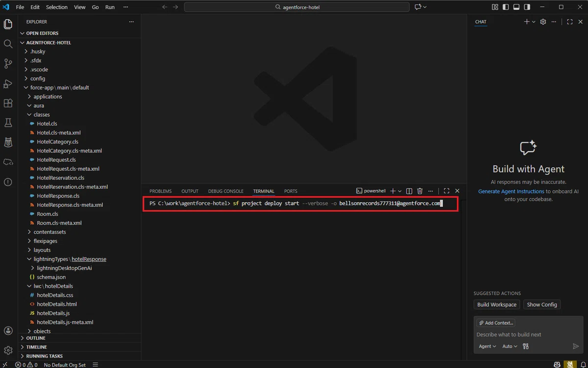Open the Salesforce Org Browser cloud icon
Image resolution: width=588 pixels, height=368 pixels.
point(8,162)
